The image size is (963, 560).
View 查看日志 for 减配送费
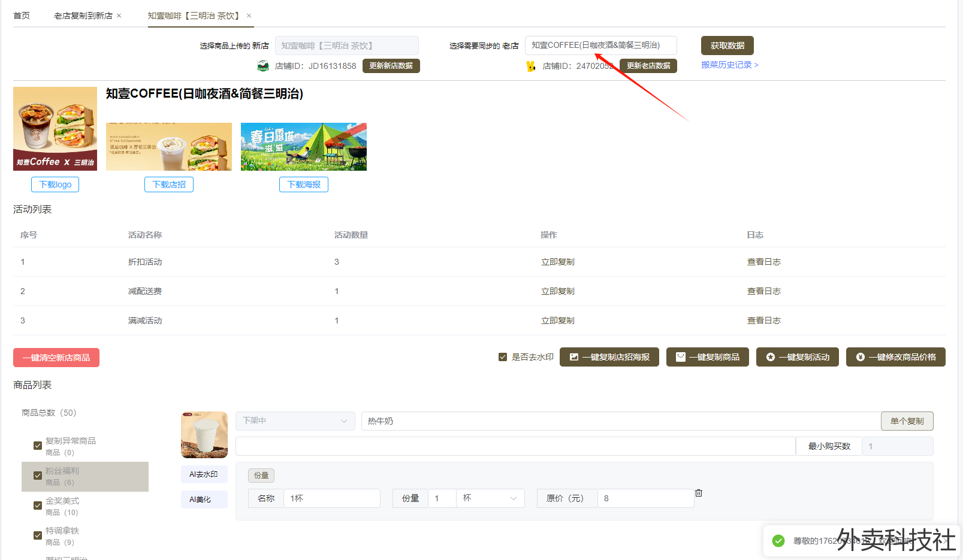[x=764, y=291]
